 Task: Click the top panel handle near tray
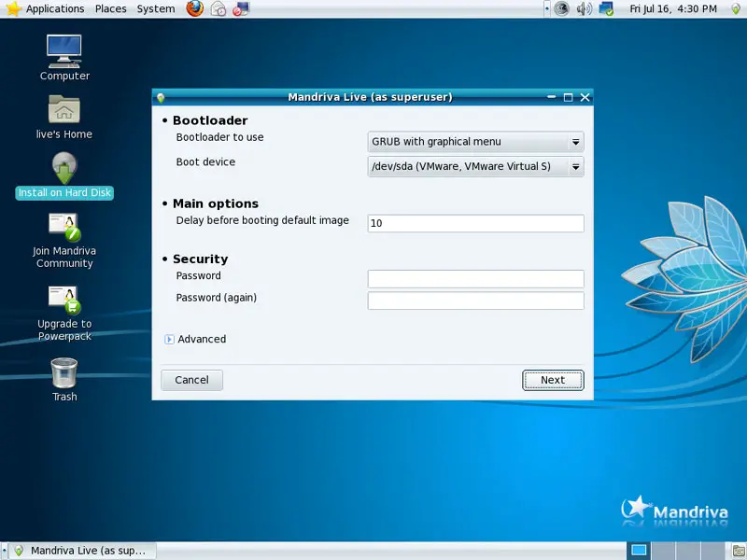[547, 8]
